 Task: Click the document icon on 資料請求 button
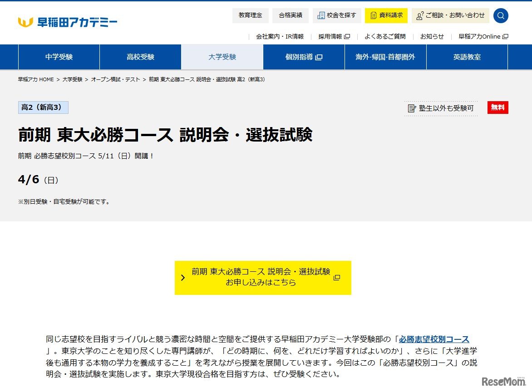(374, 15)
